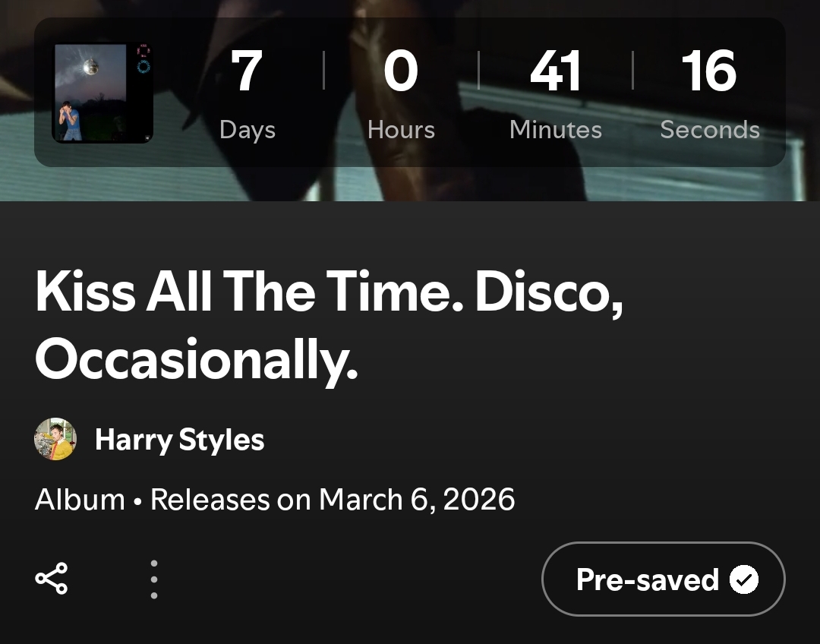The width and height of the screenshot is (820, 644).
Task: Tap the album cover thumbnail in countdown
Action: pos(102,93)
